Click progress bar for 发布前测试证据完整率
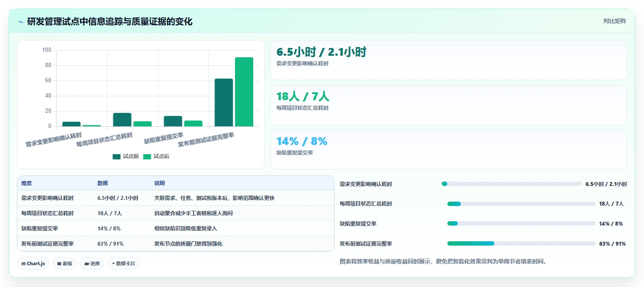Screen dimensions: 644x287 click(x=521, y=243)
